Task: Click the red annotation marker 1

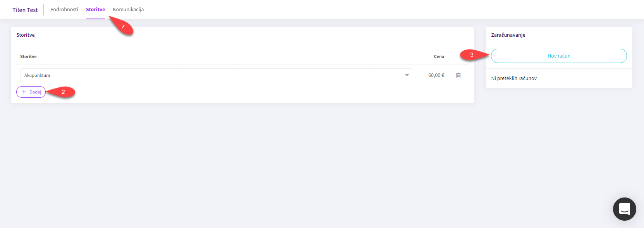Action: click(124, 27)
